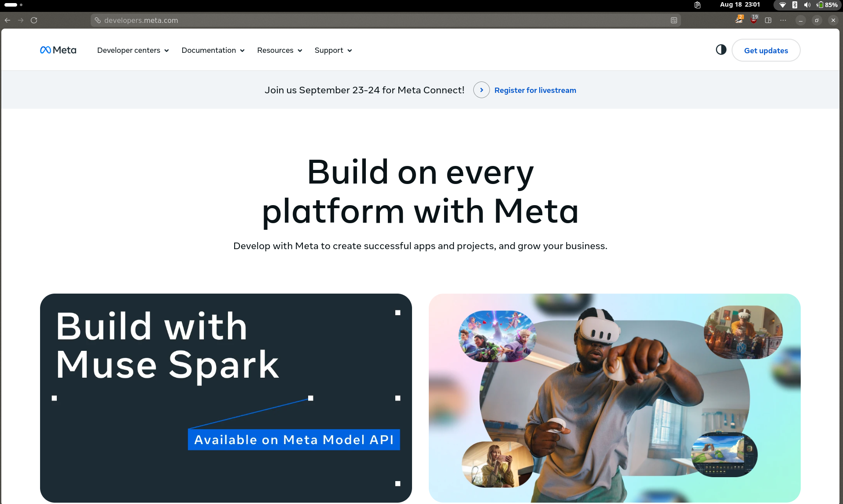This screenshot has height=504, width=843.
Task: Open the page settings icon in address bar
Action: [674, 20]
